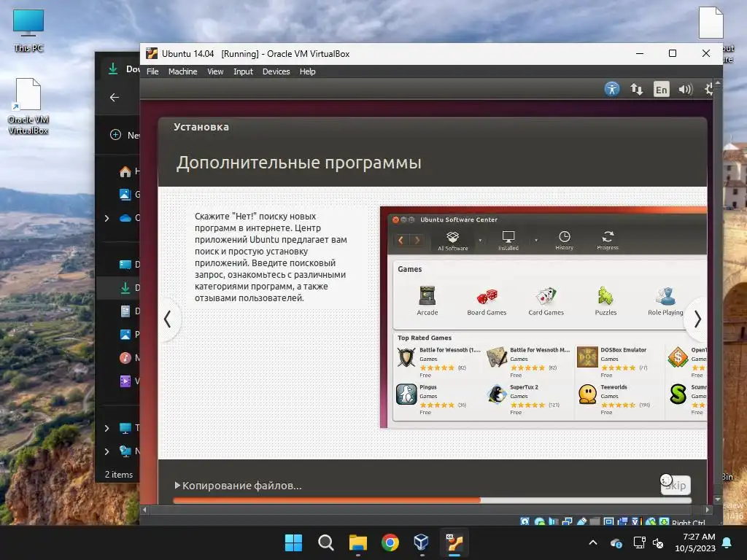Click the shared folders status icon
747x560 pixels.
click(x=595, y=521)
